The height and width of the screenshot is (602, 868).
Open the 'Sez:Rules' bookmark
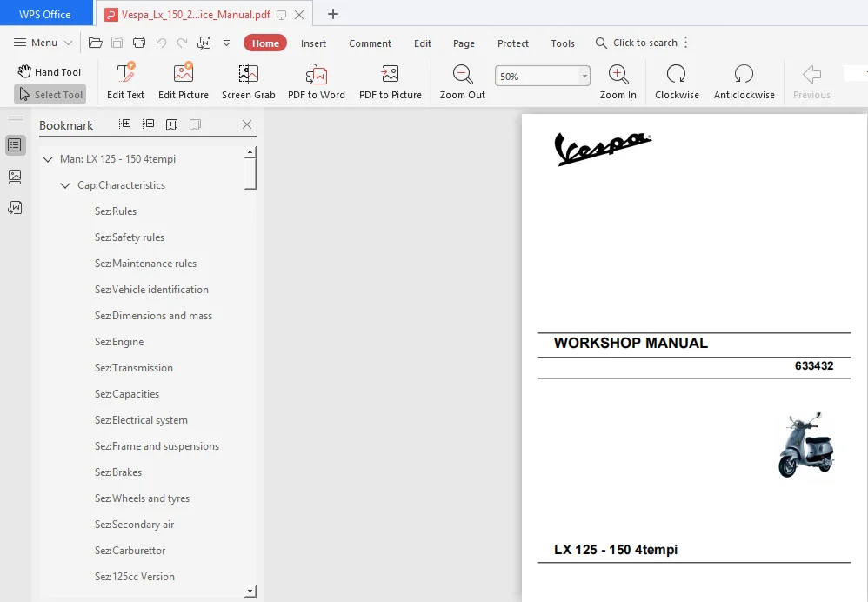point(115,211)
